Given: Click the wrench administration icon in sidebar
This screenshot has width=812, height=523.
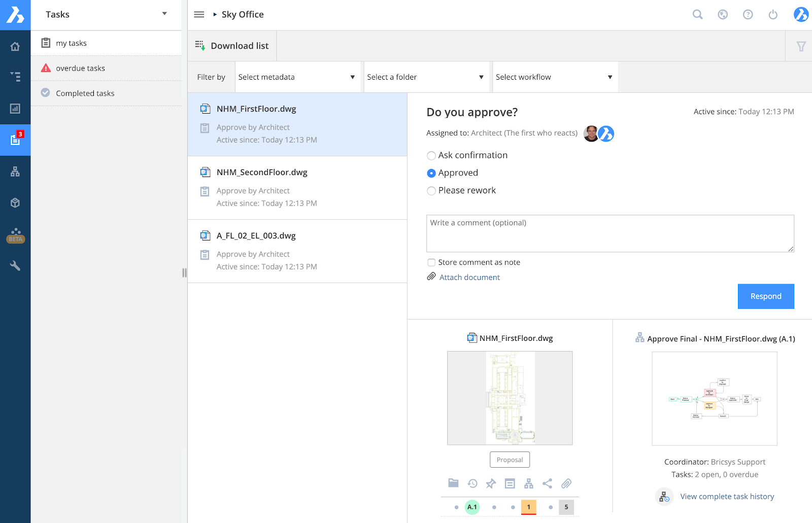Looking at the screenshot, I should click(15, 265).
